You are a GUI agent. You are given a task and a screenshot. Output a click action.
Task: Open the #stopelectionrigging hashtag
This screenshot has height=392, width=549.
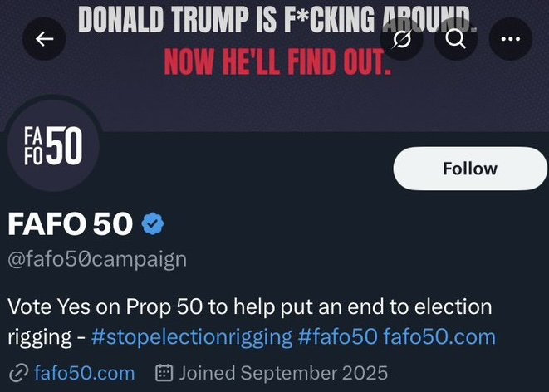coord(191,336)
